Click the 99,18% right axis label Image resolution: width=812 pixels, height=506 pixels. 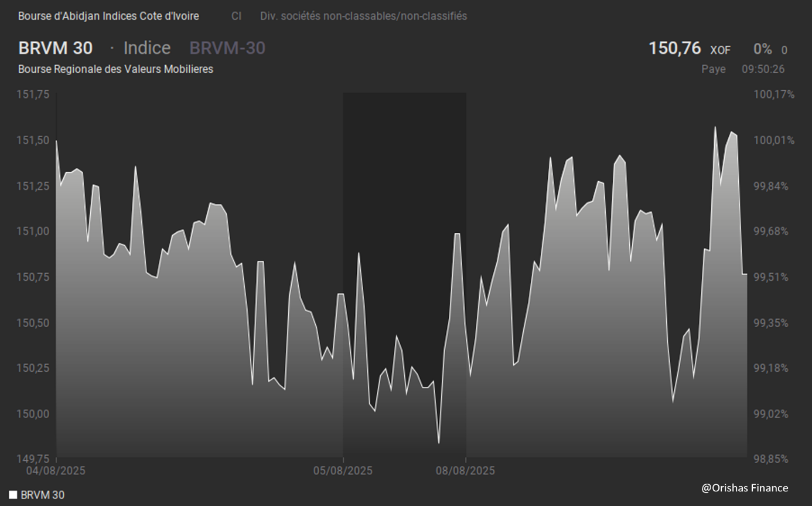(772, 368)
